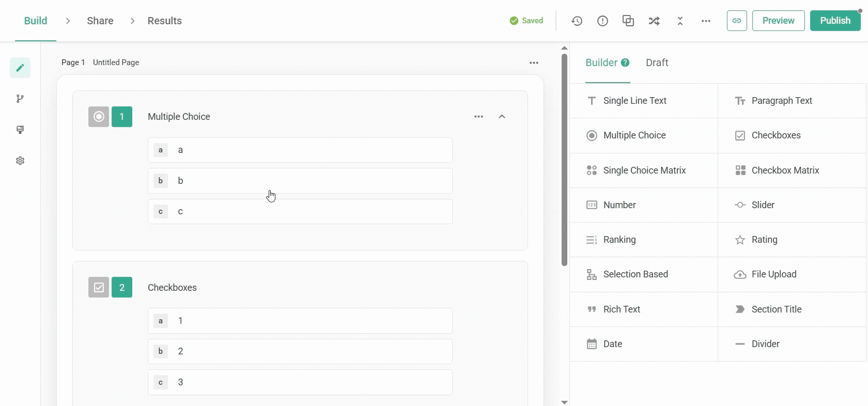The width and height of the screenshot is (868, 406).
Task: Click the Checkboxes question type icon
Action: coord(99,287)
